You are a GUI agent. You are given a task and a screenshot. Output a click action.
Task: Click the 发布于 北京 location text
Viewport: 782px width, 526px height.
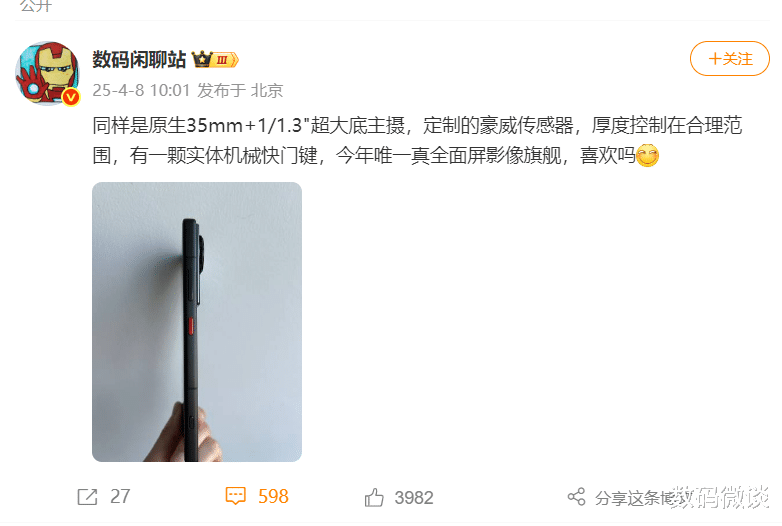(240, 90)
